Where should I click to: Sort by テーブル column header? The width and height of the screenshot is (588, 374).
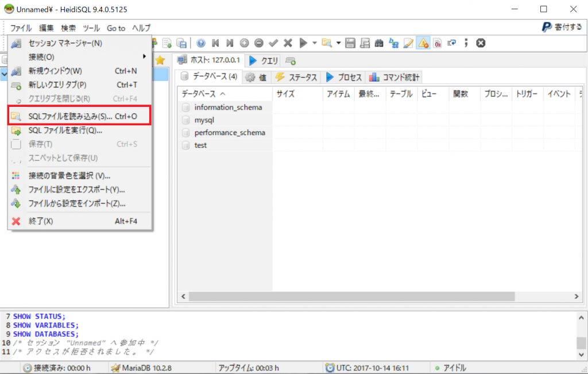tap(401, 94)
